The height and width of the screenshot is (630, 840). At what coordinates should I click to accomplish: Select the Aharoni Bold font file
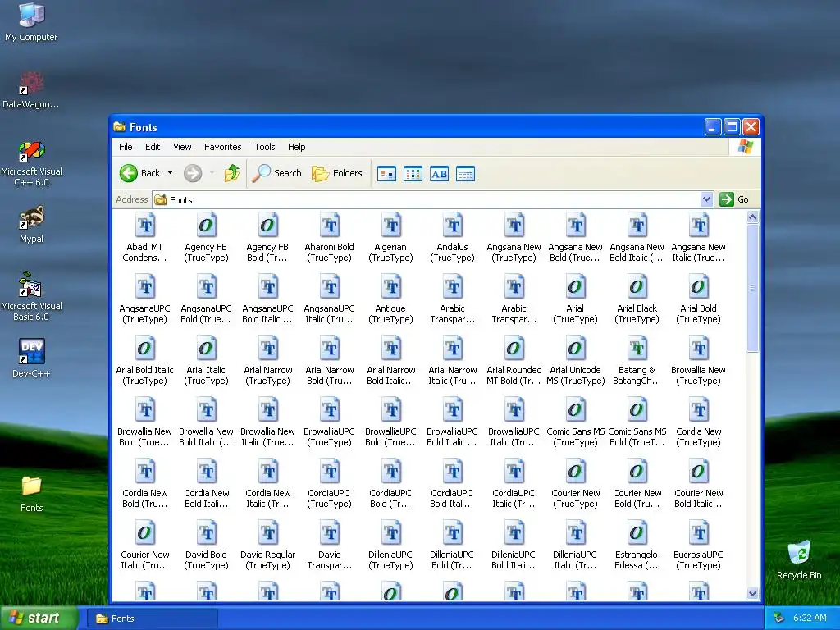click(x=330, y=237)
